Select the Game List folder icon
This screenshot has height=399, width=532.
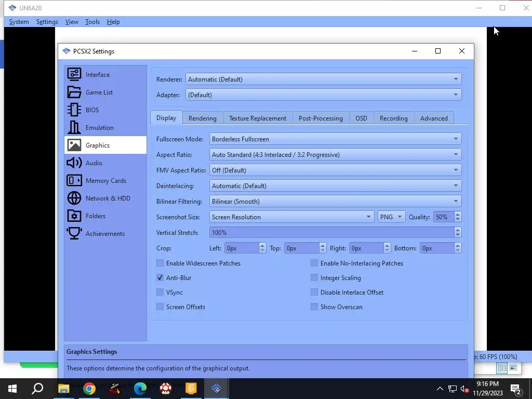[x=74, y=92]
